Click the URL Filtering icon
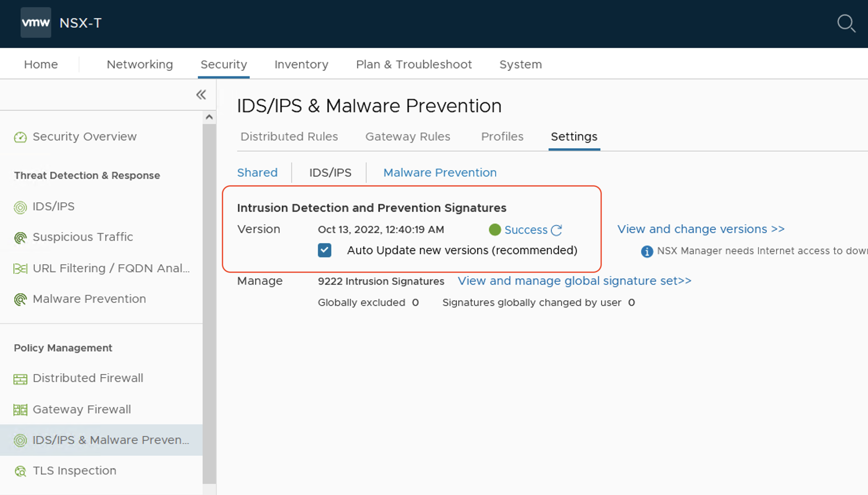Image resolution: width=868 pixels, height=495 pixels. 20,269
